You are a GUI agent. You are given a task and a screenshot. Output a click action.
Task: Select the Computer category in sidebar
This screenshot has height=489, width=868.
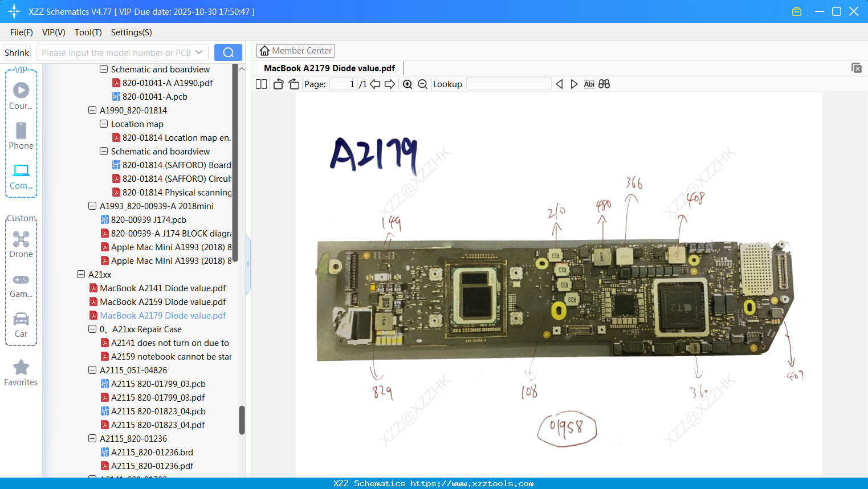[21, 176]
